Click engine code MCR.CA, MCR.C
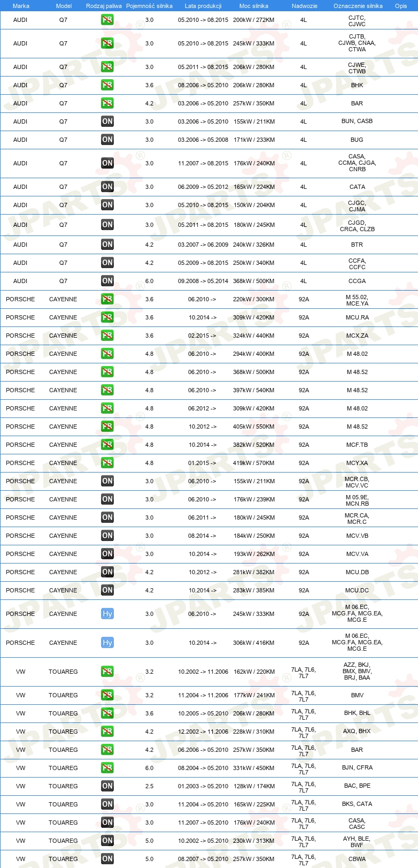Screen dimensions: 418x868 point(357,519)
